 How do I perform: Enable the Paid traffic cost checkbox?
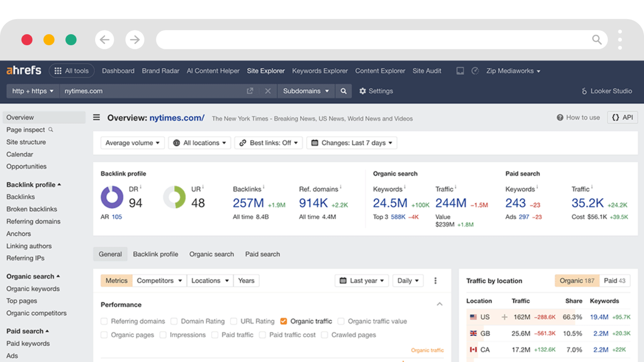coord(263,335)
